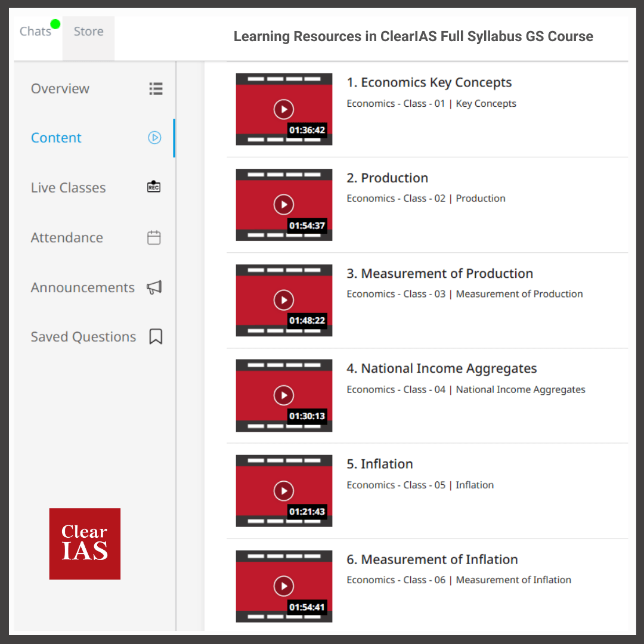Viewport: 644px width, 644px height.
Task: Click the 01:48:22 duration badge
Action: pos(307,320)
